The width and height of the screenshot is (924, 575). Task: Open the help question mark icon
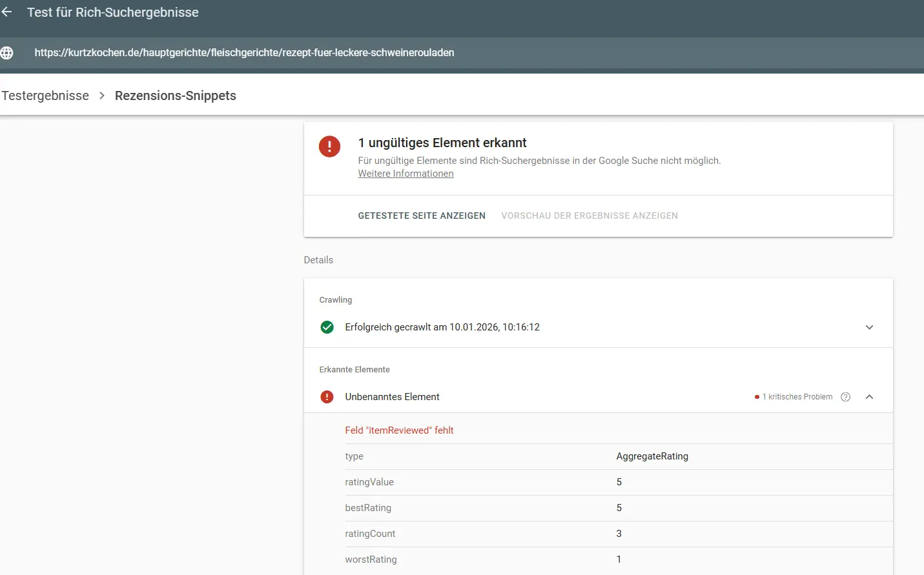(x=845, y=397)
